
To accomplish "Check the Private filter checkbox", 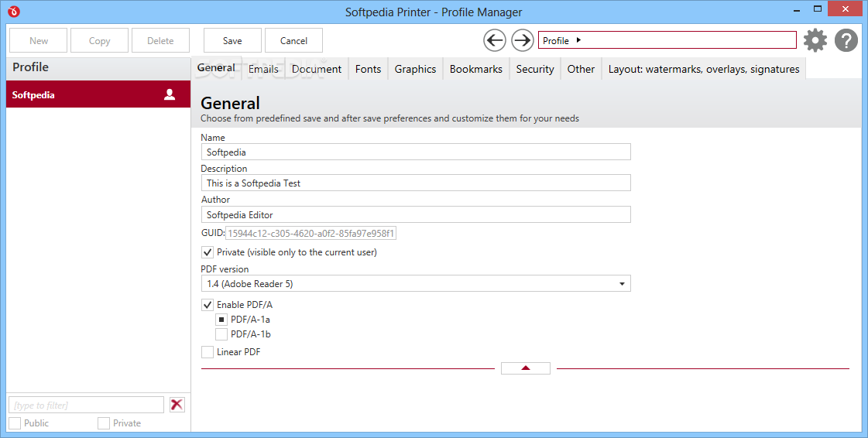I will point(104,423).
